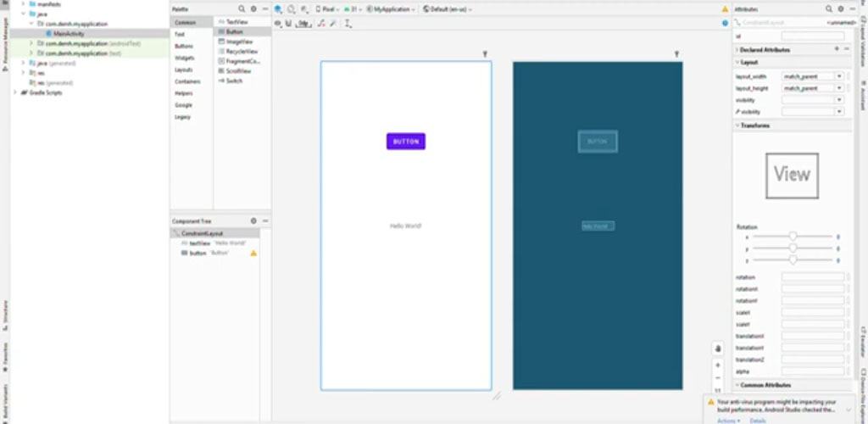Select the pan hand tool icon
868x424 pixels.
(x=717, y=348)
